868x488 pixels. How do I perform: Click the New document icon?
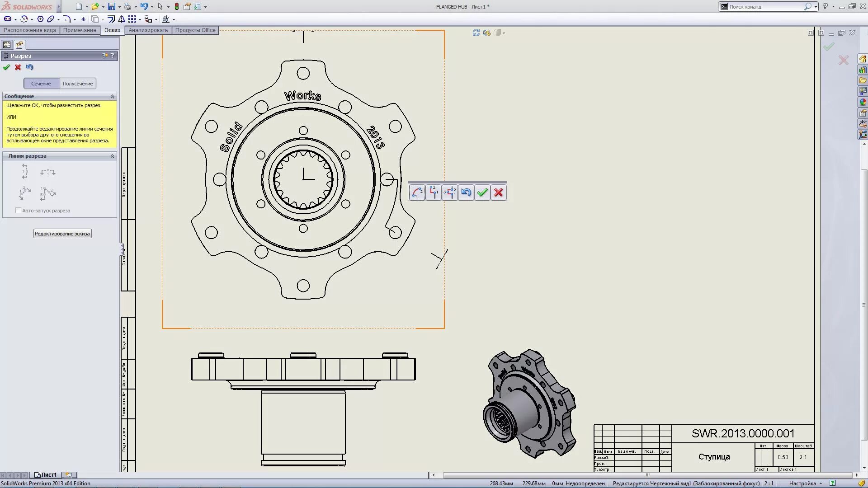click(x=79, y=6)
